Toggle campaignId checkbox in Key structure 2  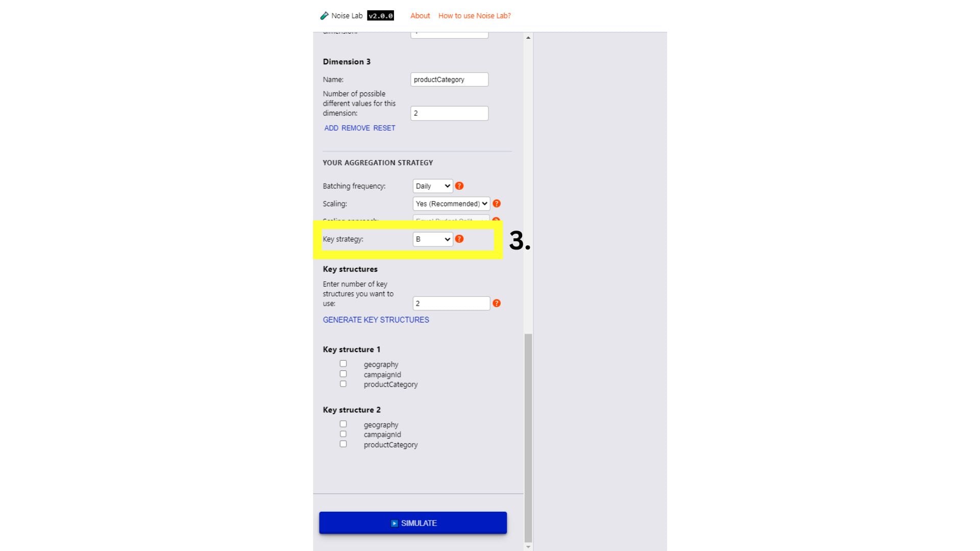342,433
